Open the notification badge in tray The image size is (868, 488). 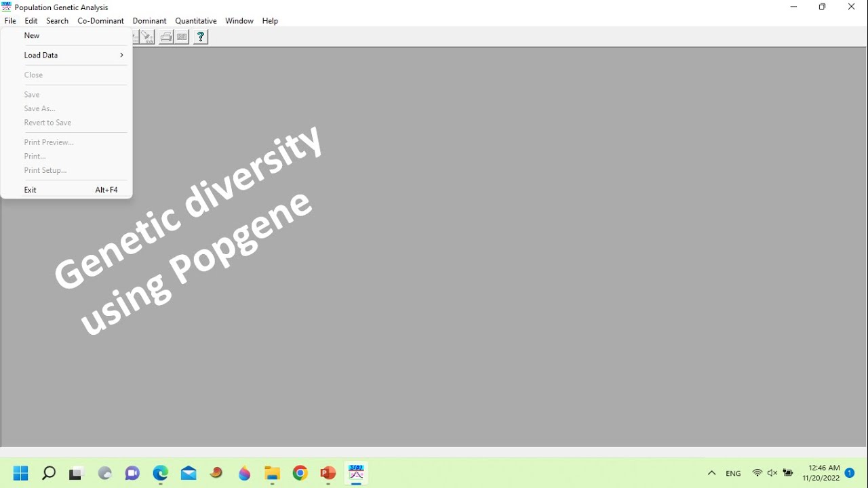(850, 473)
